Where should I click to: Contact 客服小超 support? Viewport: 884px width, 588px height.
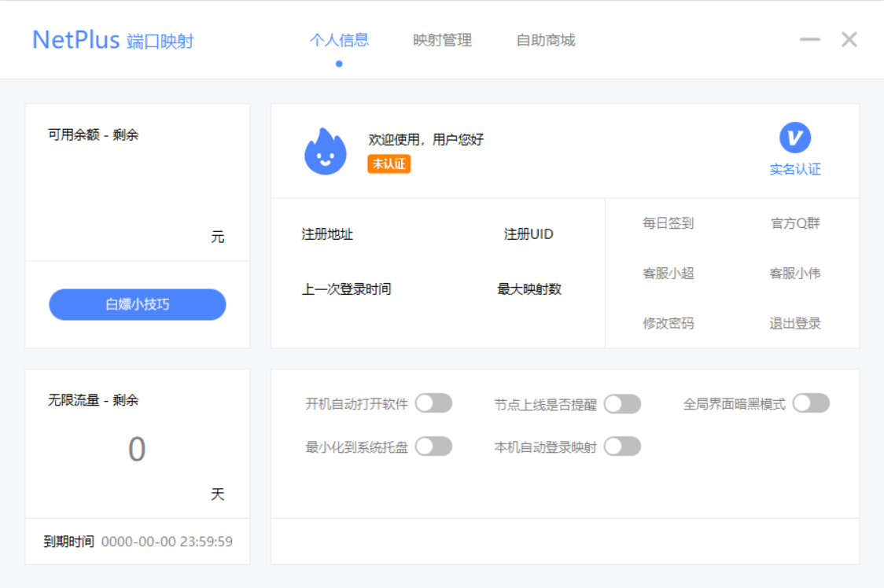click(x=668, y=274)
